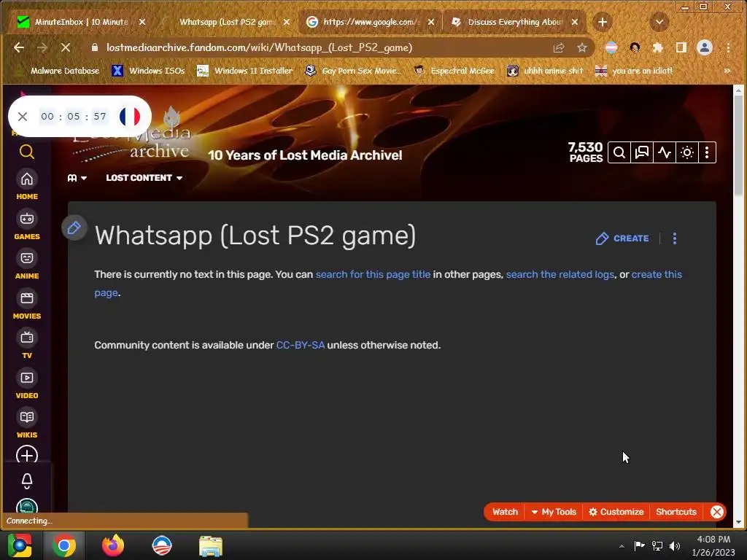The image size is (747, 560).
Task: Click the volume icon in system tray
Action: [x=675, y=545]
